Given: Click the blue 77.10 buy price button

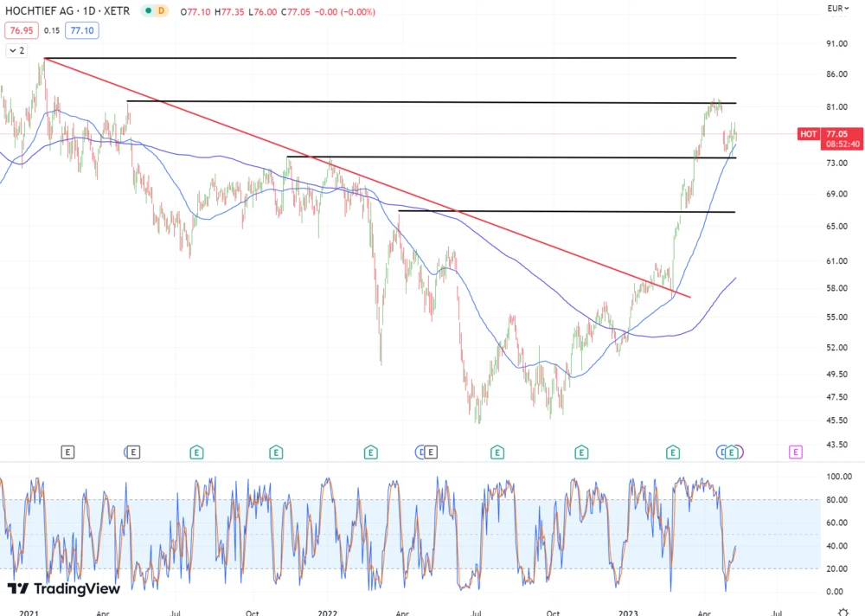Looking at the screenshot, I should [x=81, y=30].
